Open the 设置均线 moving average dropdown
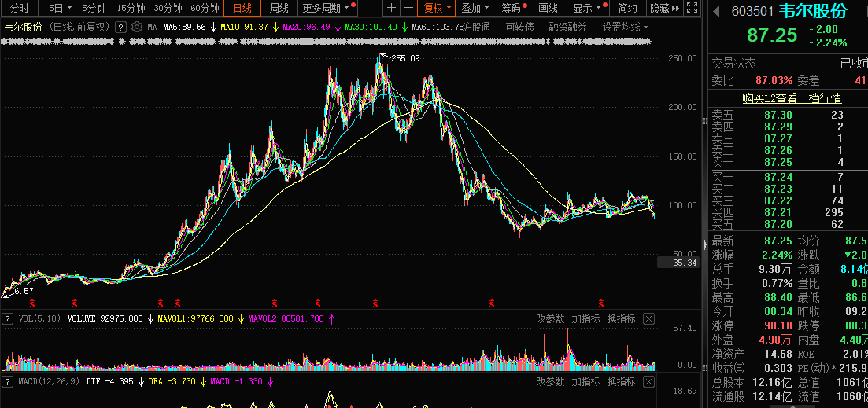868x408 pixels. [625, 27]
